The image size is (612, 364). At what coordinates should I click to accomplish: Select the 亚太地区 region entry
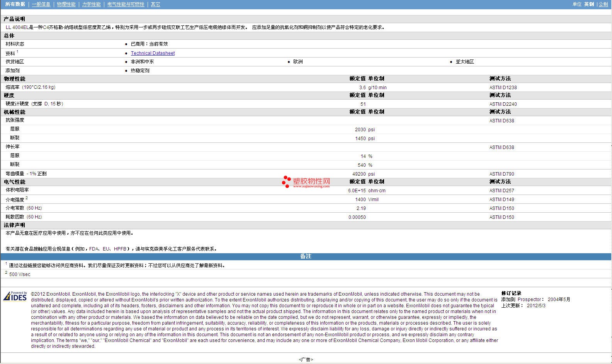[x=465, y=62]
